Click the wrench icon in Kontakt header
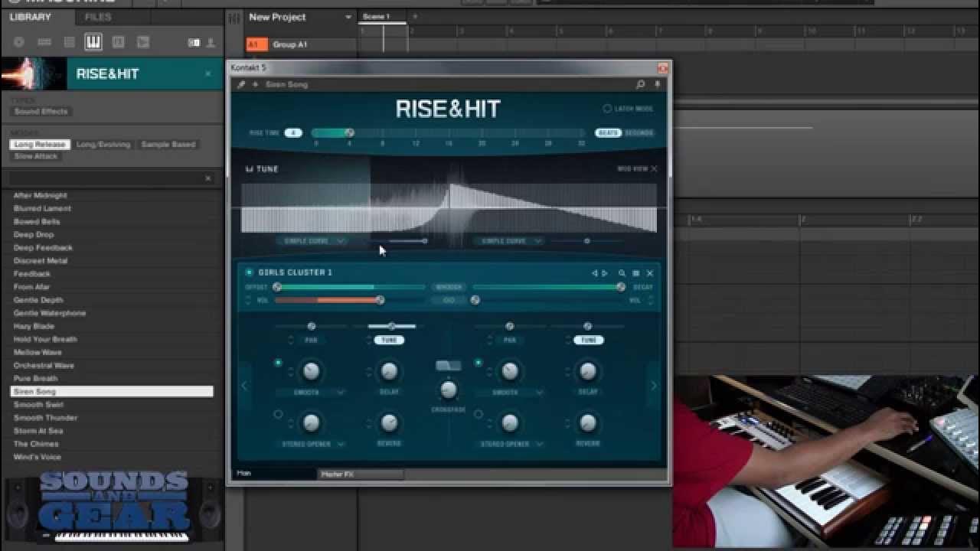Image resolution: width=980 pixels, height=551 pixels. tap(241, 84)
